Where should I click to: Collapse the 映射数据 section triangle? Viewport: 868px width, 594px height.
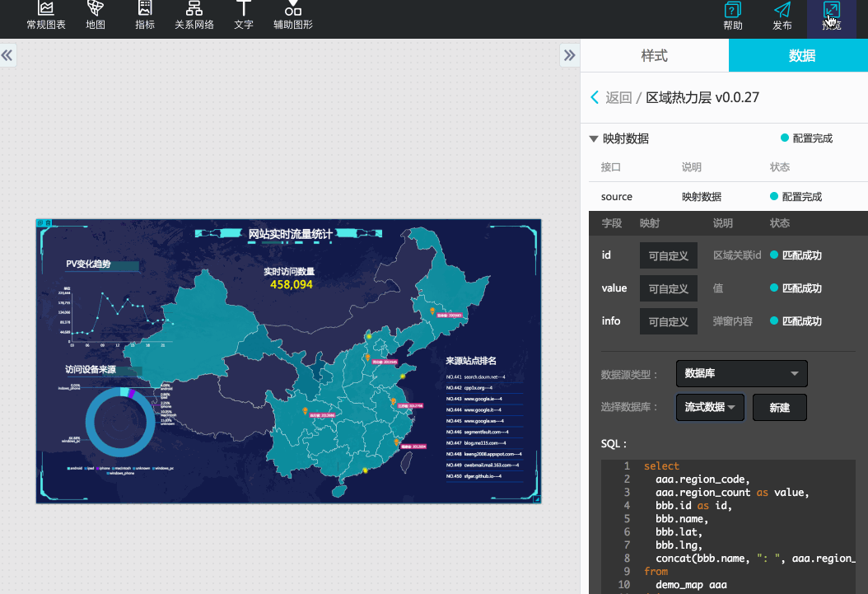[594, 138]
